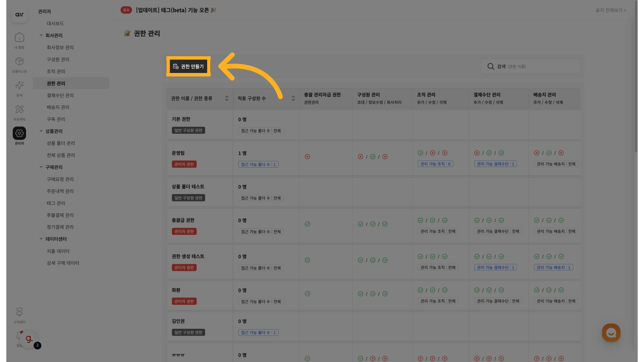This screenshot has height=362, width=644.
Task: Open 결제수단 관리 menu item
Action: 60,96
